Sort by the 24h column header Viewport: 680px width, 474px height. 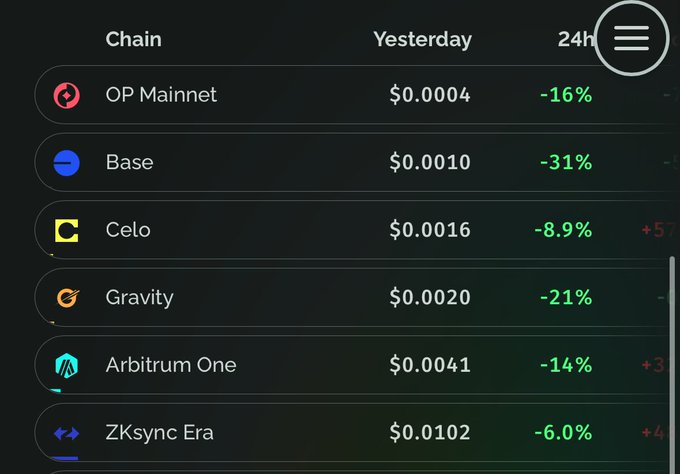pyautogui.click(x=575, y=39)
